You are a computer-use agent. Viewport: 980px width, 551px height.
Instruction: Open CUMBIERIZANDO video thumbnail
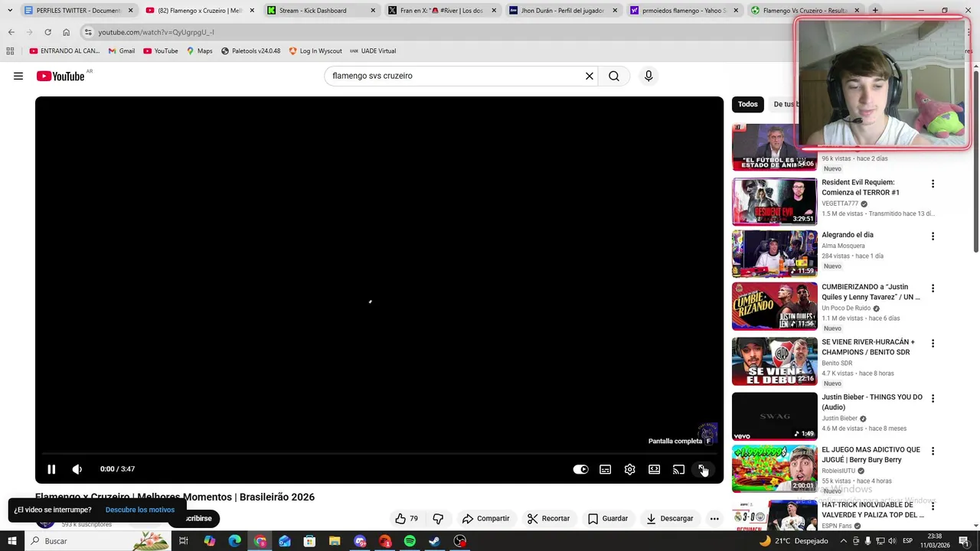click(x=775, y=306)
